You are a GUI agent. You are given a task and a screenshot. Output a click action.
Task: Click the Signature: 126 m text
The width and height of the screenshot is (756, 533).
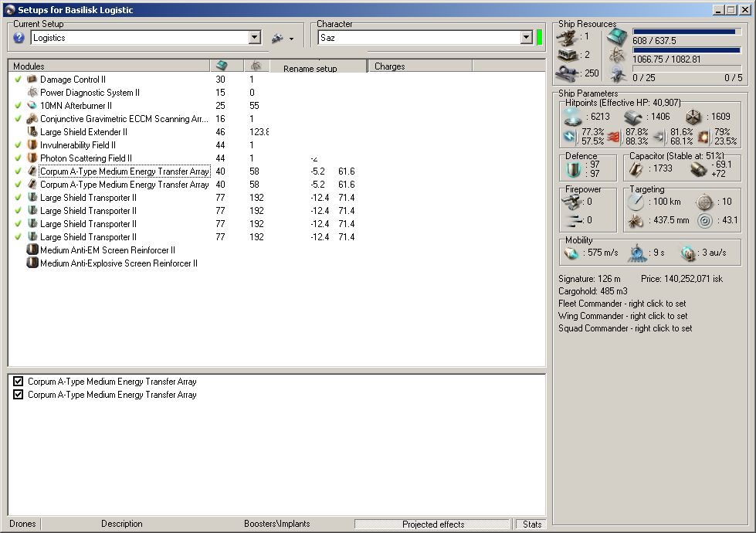point(589,278)
